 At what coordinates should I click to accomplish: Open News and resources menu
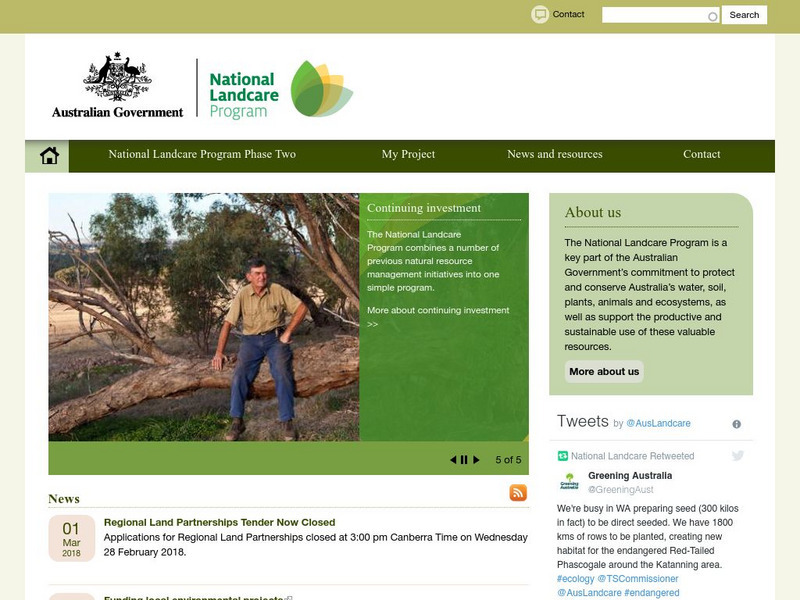pyautogui.click(x=555, y=154)
